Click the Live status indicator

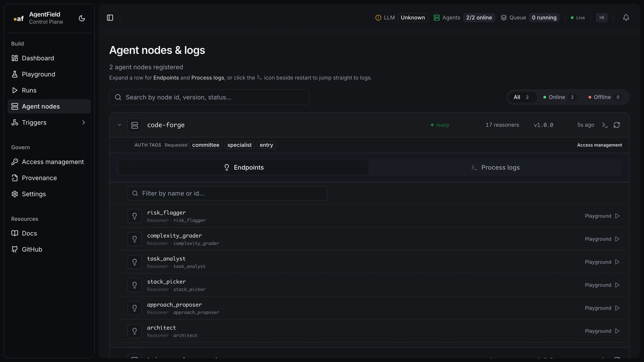point(578,18)
